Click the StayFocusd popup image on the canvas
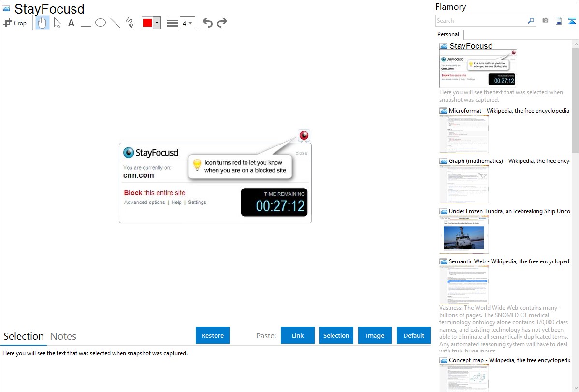 (x=215, y=176)
